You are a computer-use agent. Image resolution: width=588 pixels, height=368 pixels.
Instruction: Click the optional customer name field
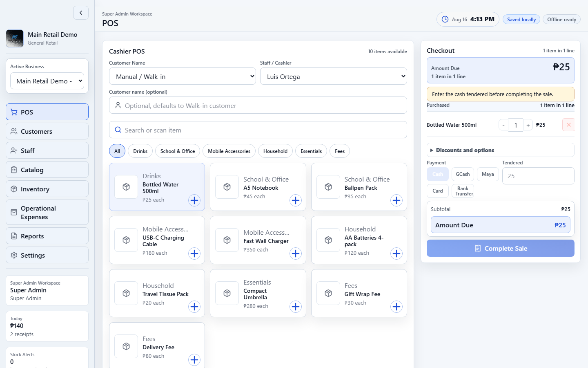pos(258,105)
